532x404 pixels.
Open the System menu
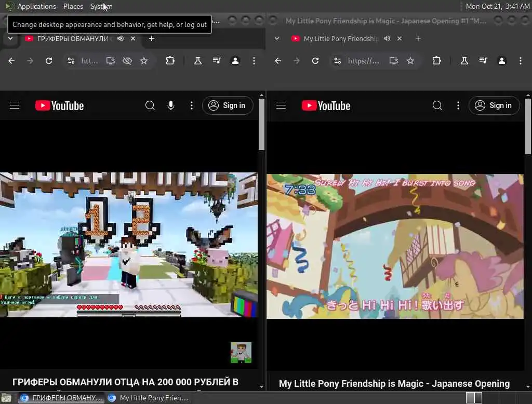101,6
